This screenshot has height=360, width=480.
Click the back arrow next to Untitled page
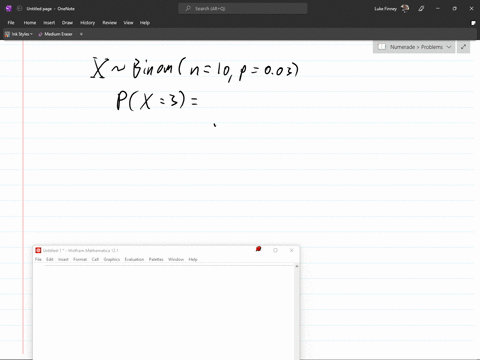[19, 9]
